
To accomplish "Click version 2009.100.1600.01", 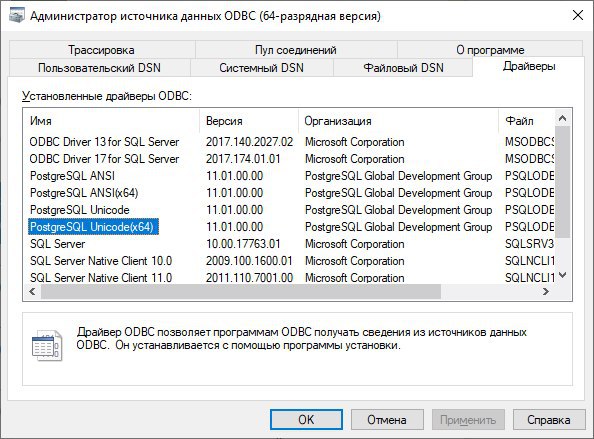I will pos(249,261).
